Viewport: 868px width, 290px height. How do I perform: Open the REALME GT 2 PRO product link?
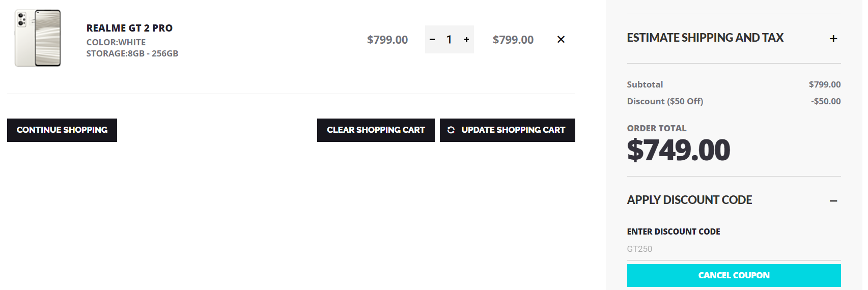[x=129, y=28]
